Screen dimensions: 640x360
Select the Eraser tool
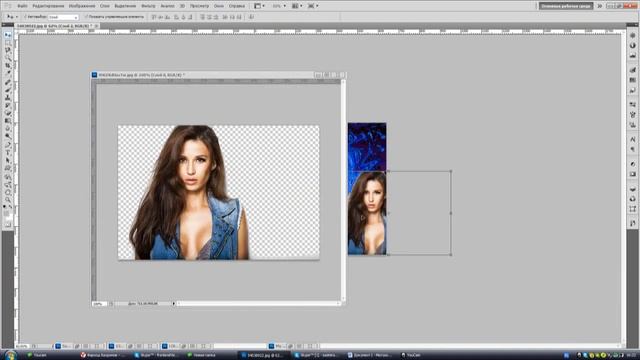pos(8,113)
